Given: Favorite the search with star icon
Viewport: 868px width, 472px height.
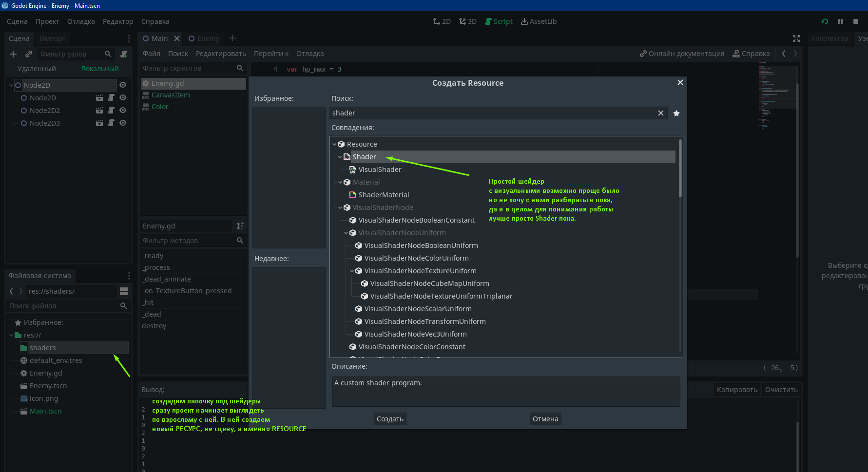Looking at the screenshot, I should coord(676,113).
